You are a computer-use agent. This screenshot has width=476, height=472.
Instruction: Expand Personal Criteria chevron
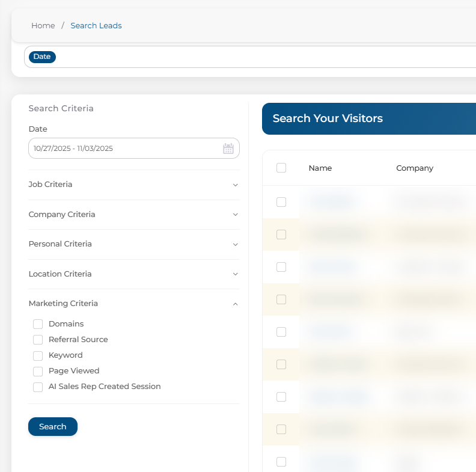pos(235,245)
